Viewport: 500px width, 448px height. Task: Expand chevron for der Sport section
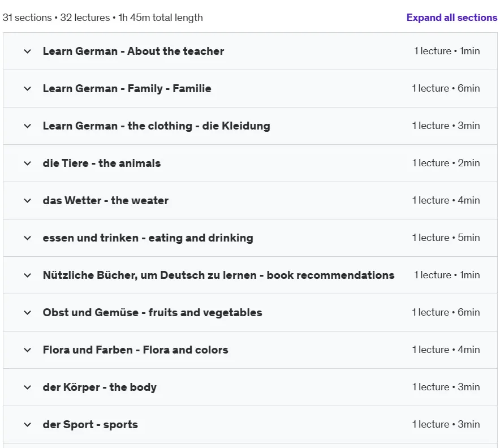(27, 424)
